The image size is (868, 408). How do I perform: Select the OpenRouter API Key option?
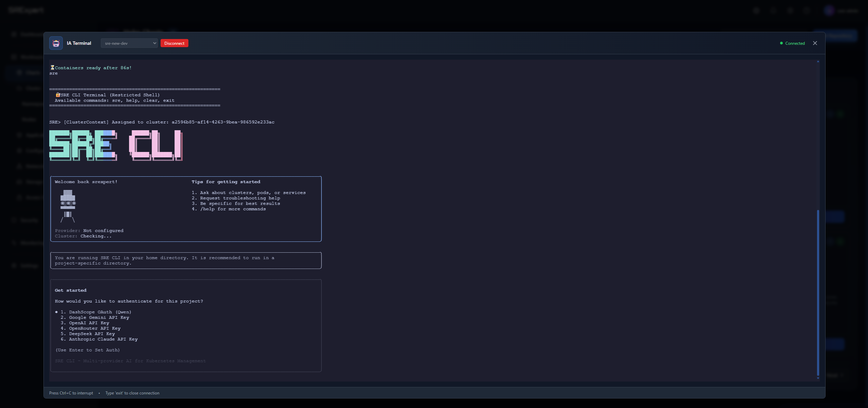94,328
